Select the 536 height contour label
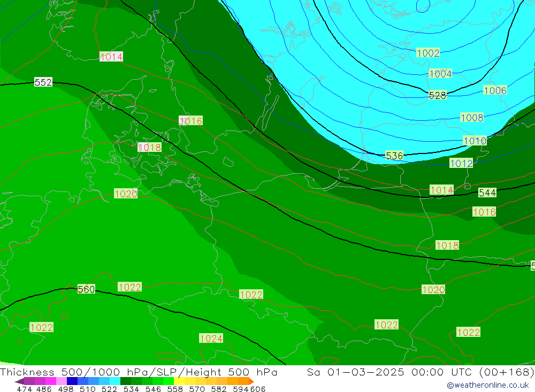The width and height of the screenshot is (535, 392). (394, 156)
